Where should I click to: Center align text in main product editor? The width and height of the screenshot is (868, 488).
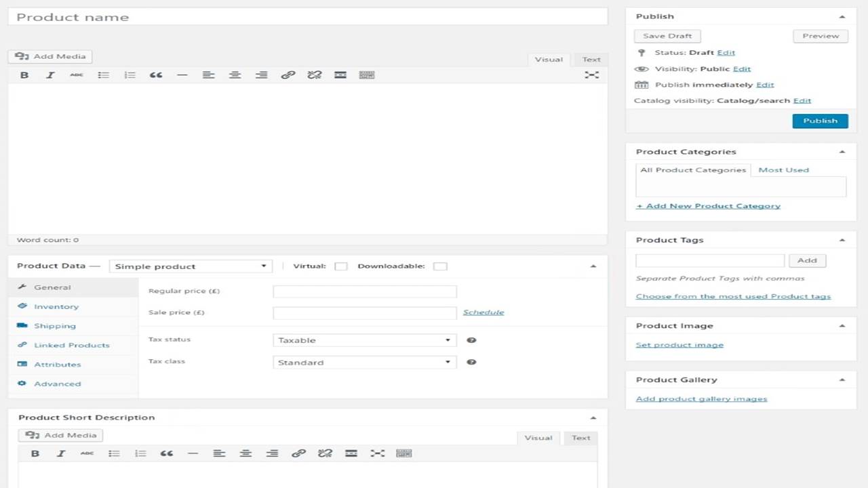coord(235,75)
